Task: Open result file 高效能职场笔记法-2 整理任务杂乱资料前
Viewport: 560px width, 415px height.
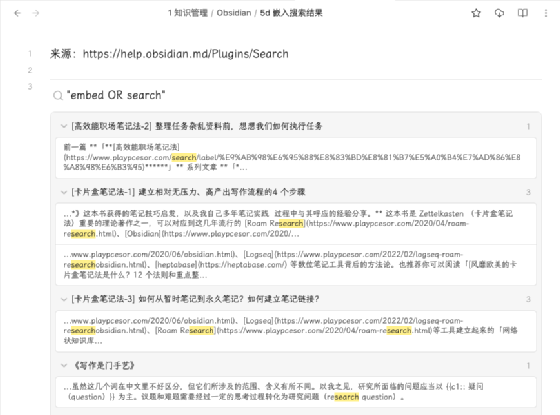Action: (197, 126)
